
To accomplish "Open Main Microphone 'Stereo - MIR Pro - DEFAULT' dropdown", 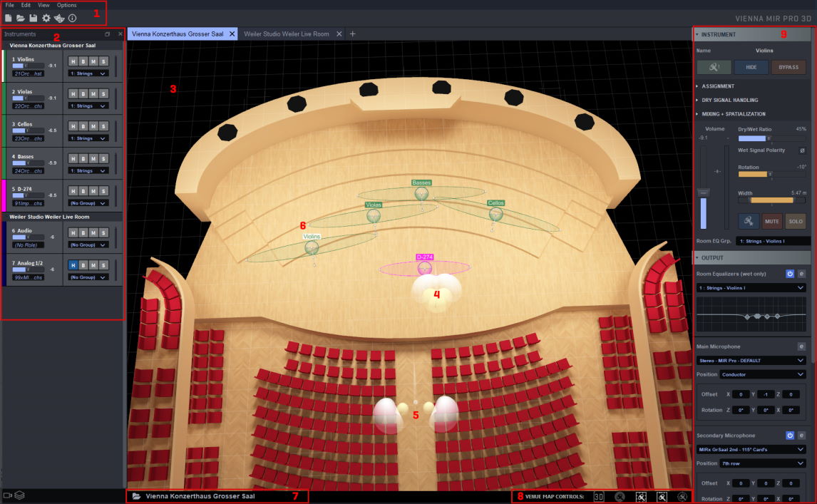I will [751, 360].
